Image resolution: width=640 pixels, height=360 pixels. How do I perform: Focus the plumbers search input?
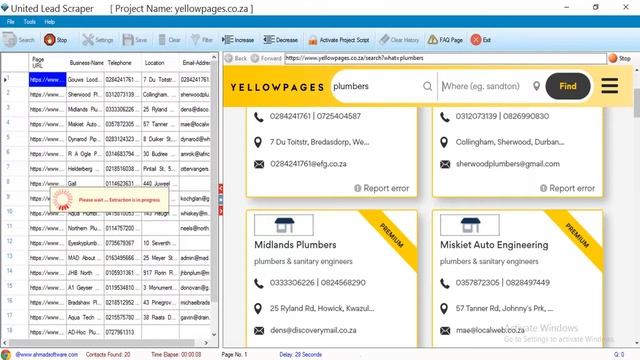376,86
